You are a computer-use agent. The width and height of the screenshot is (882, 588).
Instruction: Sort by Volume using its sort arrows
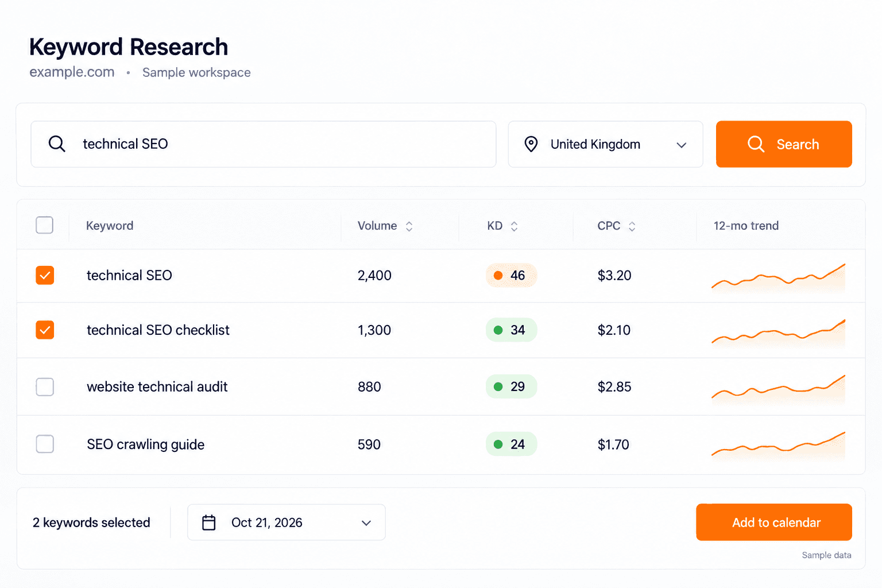409,226
